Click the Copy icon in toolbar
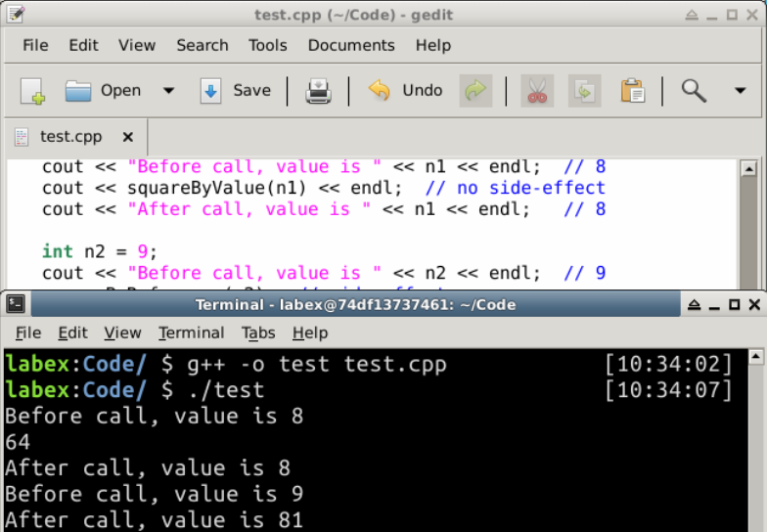This screenshot has height=532, width=767. point(584,91)
